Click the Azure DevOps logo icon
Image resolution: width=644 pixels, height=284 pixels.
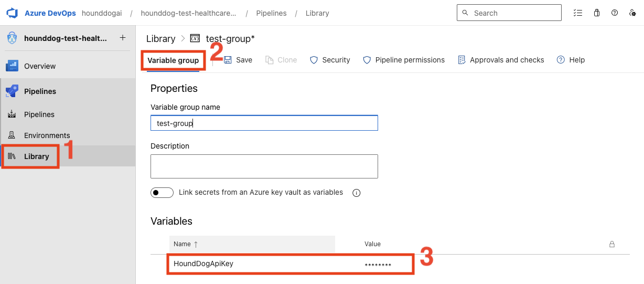pyautogui.click(x=12, y=13)
